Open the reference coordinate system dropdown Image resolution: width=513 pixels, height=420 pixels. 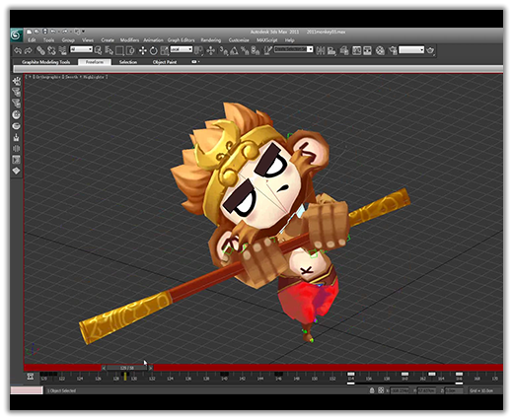(x=181, y=49)
